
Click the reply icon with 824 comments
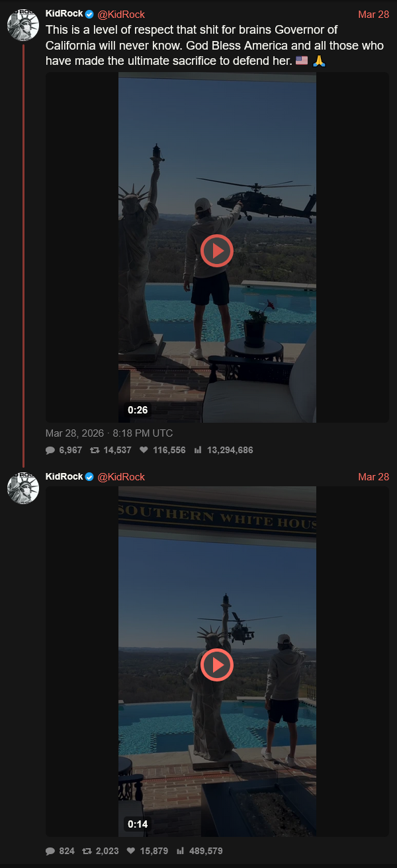click(x=50, y=851)
